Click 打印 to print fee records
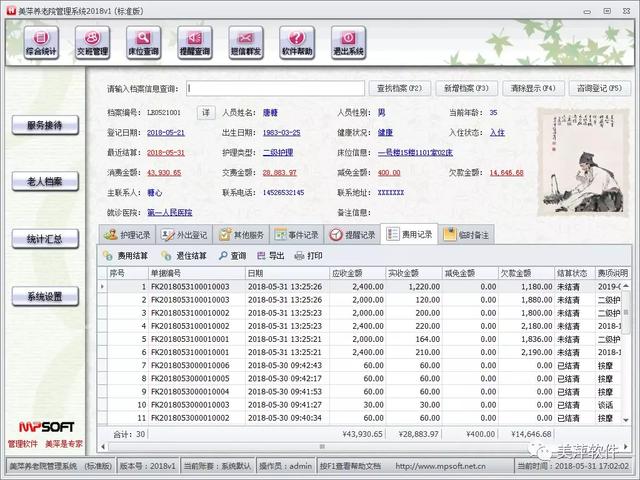The width and height of the screenshot is (640, 480). [x=309, y=255]
